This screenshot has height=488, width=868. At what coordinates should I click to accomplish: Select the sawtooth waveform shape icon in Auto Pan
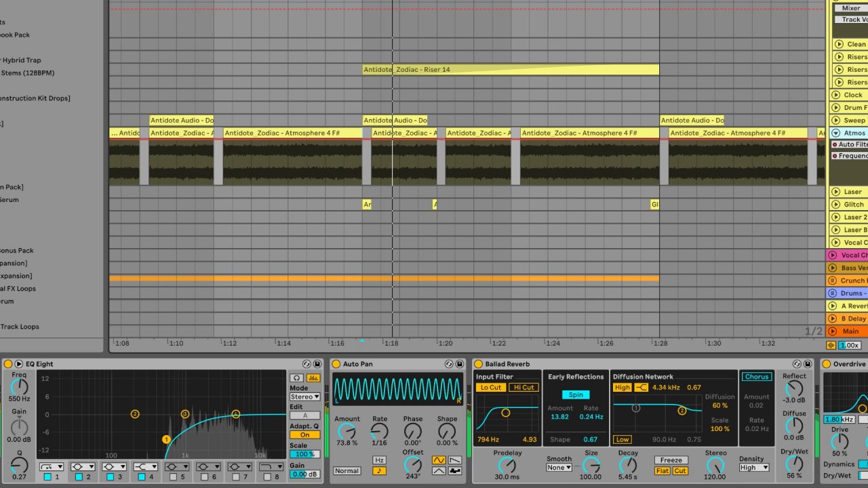tap(454, 460)
